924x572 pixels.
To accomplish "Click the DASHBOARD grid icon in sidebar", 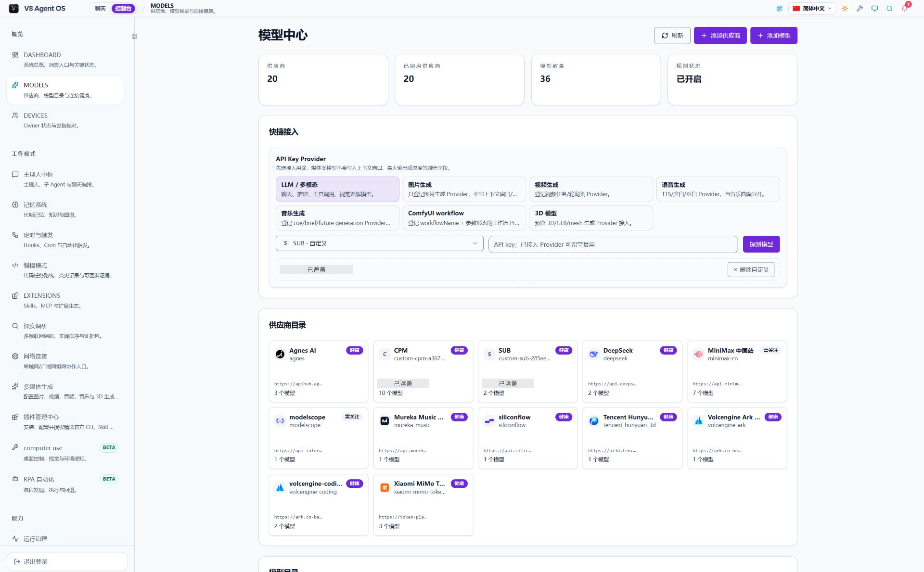I will (x=15, y=55).
